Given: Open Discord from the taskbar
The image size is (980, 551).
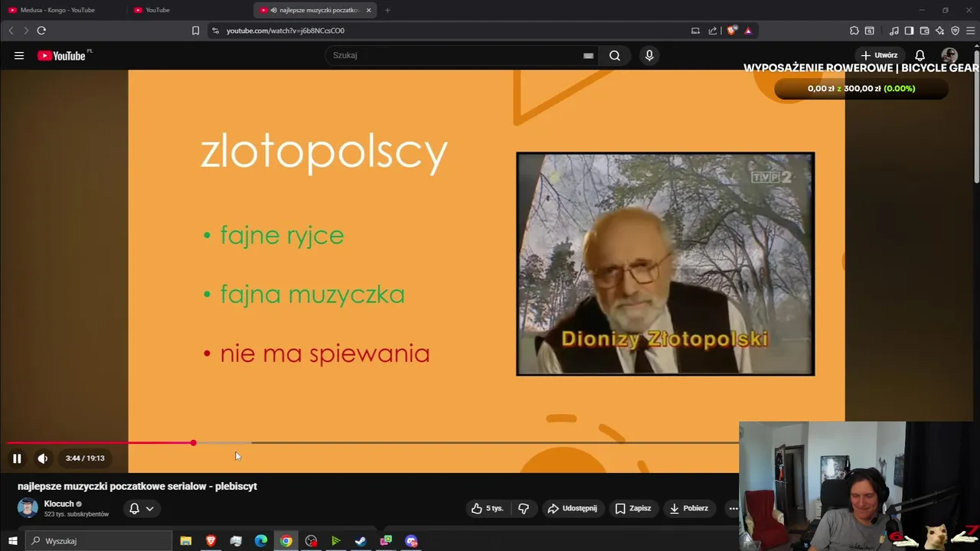Looking at the screenshot, I should [x=411, y=541].
